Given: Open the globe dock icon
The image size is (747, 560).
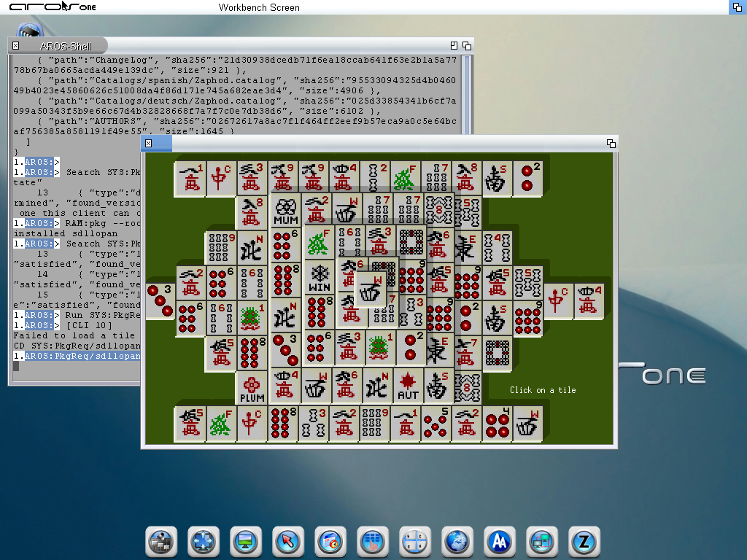Looking at the screenshot, I should (457, 542).
